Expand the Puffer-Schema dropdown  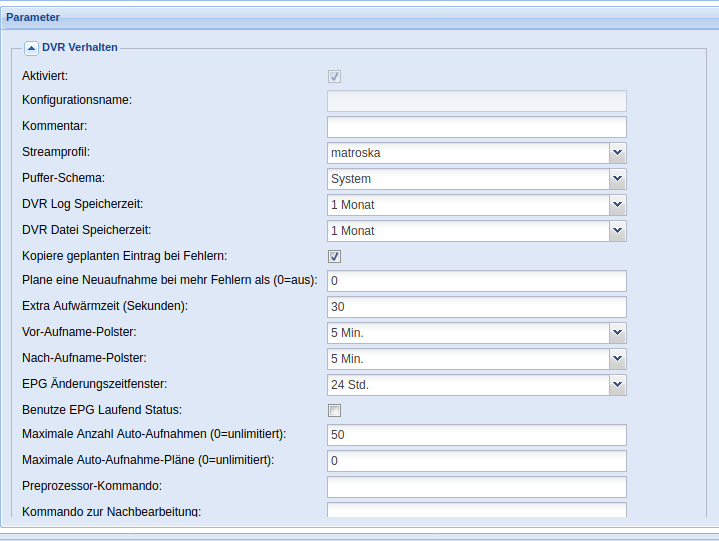[x=617, y=179]
